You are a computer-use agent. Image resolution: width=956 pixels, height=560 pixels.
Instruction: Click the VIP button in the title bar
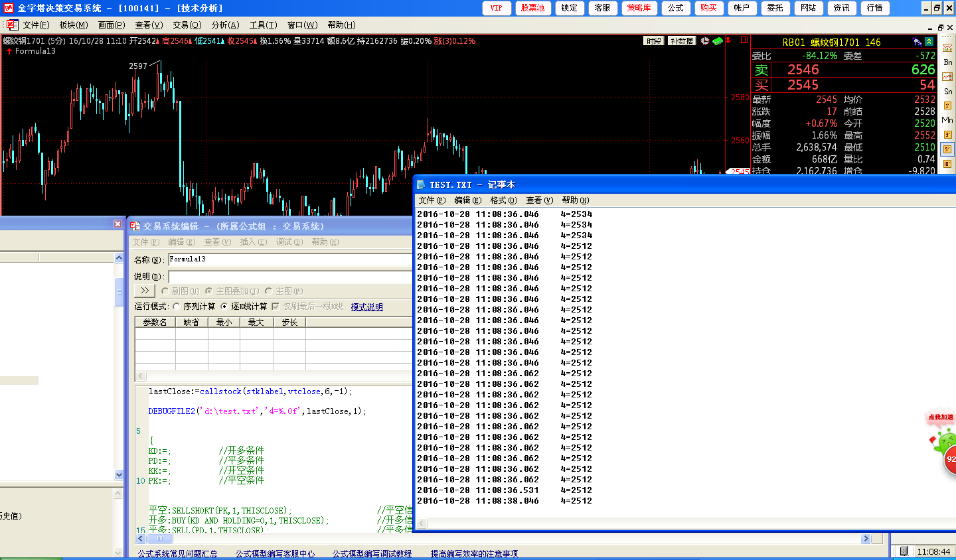(x=497, y=8)
